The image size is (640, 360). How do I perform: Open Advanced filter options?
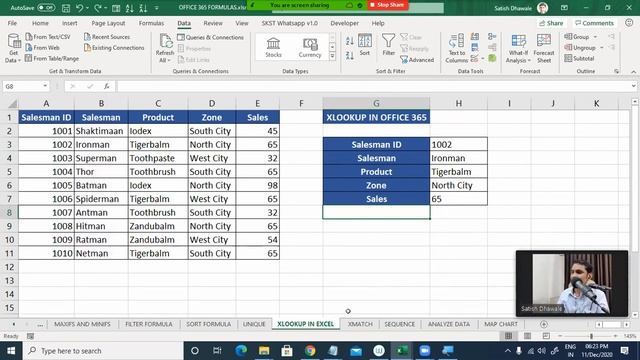coord(417,60)
